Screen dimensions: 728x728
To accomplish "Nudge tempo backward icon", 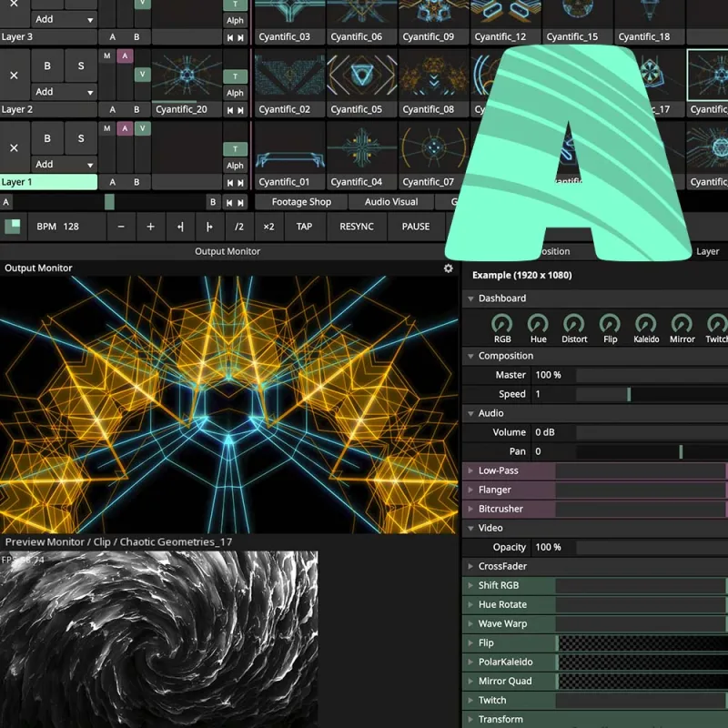I will point(180,227).
